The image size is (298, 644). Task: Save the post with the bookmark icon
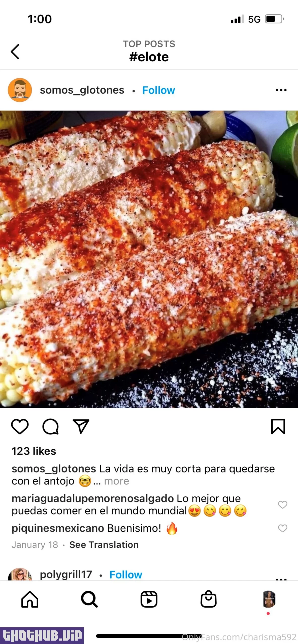(x=278, y=426)
